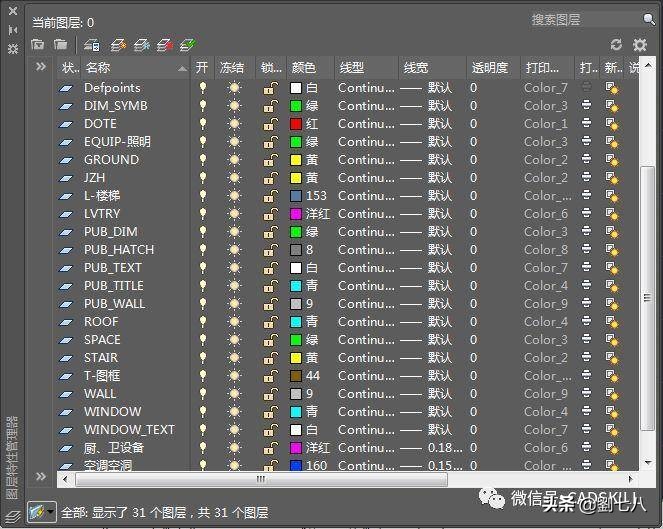Click the plot icon for LVTRY

pos(586,213)
